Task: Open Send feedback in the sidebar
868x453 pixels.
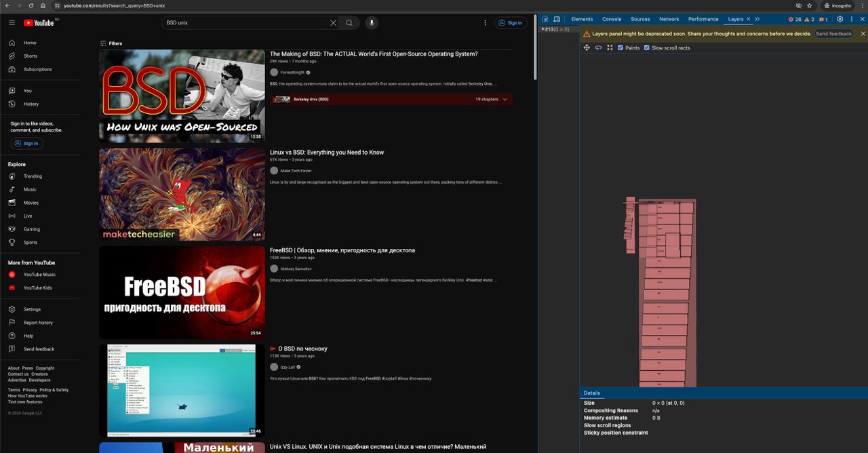Action: pyautogui.click(x=41, y=349)
